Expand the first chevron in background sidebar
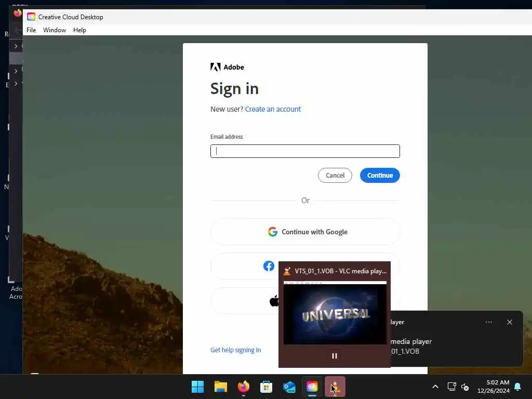 click(x=16, y=46)
